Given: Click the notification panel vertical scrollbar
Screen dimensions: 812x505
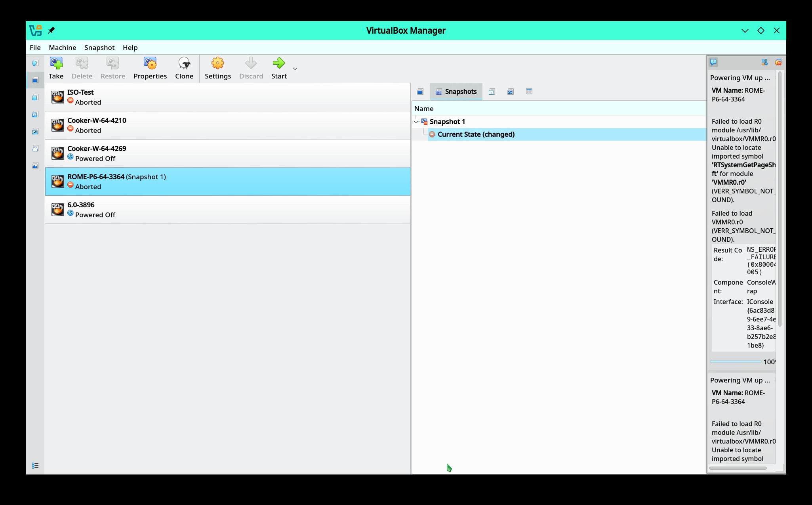Looking at the screenshot, I should pyautogui.click(x=780, y=198).
